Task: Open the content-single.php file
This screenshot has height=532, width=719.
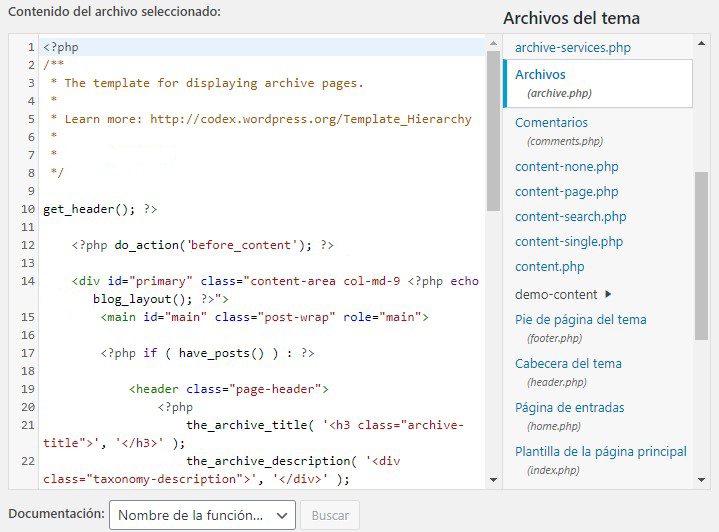Action: (568, 242)
